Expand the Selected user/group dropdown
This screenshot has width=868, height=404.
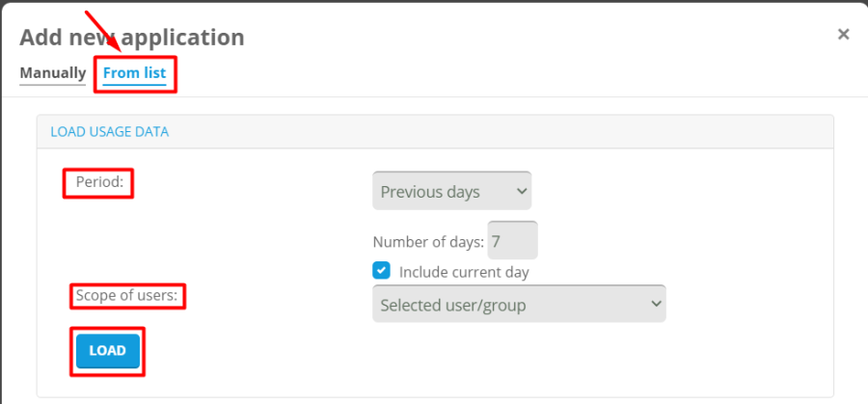(x=518, y=304)
